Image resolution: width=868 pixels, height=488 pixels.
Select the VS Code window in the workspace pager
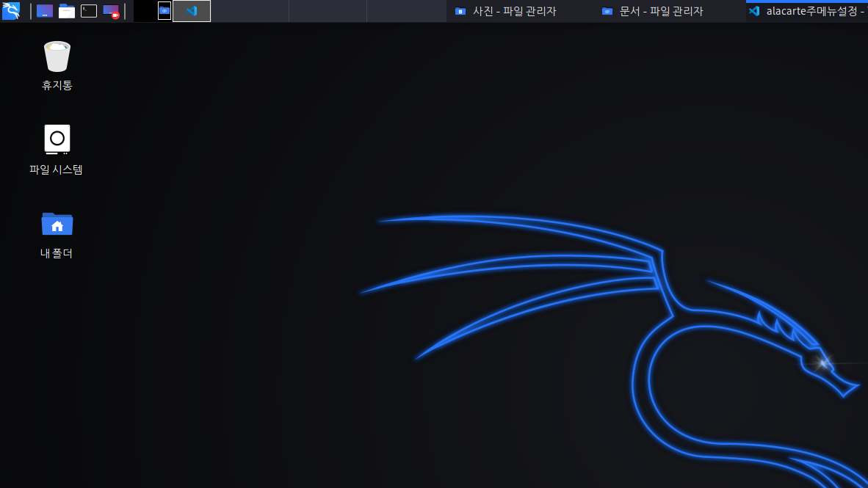click(x=192, y=11)
